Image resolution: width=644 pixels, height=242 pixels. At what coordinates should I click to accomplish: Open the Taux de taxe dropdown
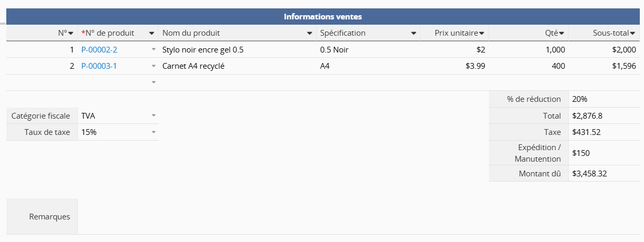(154, 132)
